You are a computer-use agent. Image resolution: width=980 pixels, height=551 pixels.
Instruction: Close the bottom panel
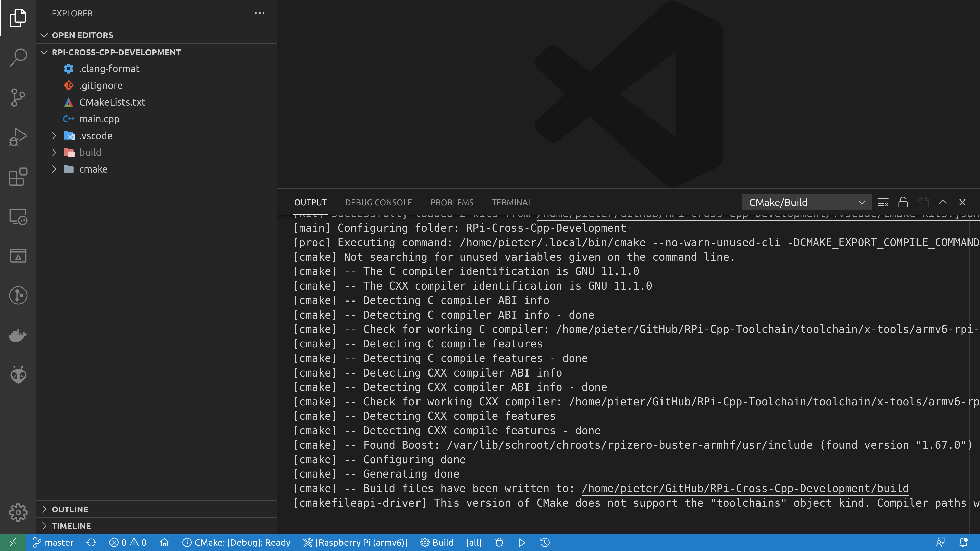(x=962, y=202)
